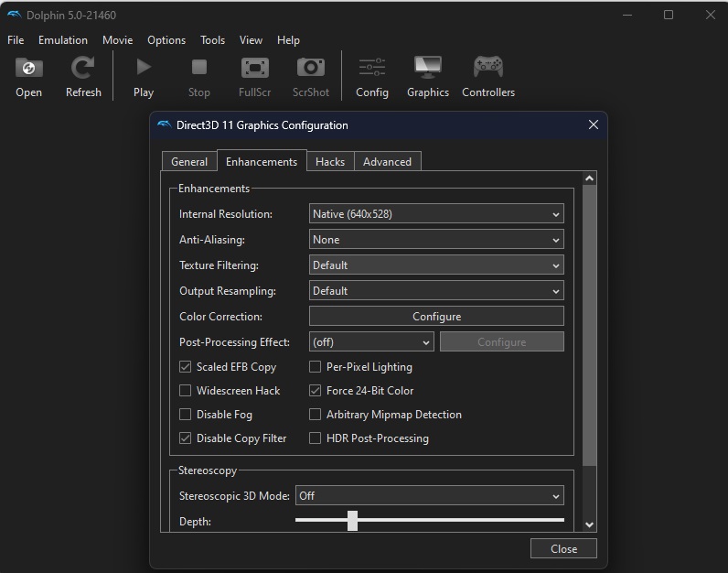Click the Refresh toolbar icon
The height and width of the screenshot is (573, 728).
(83, 68)
